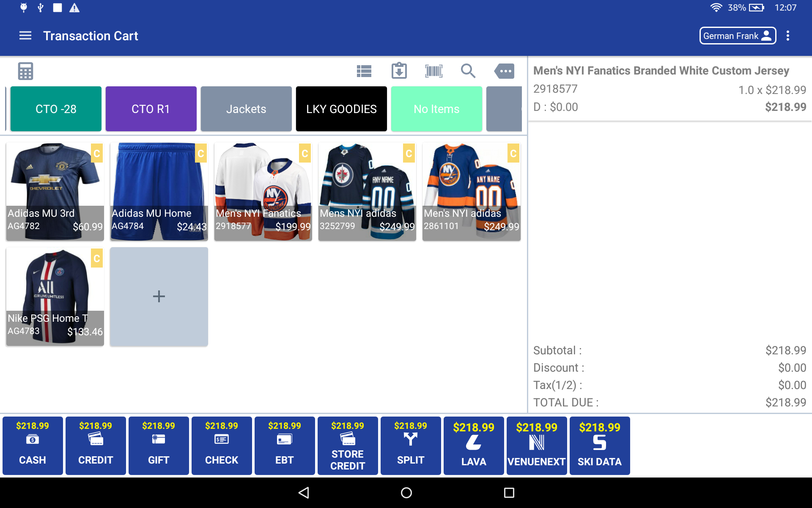Tap the D : $0.00 discount line
The image size is (812, 508).
[556, 107]
